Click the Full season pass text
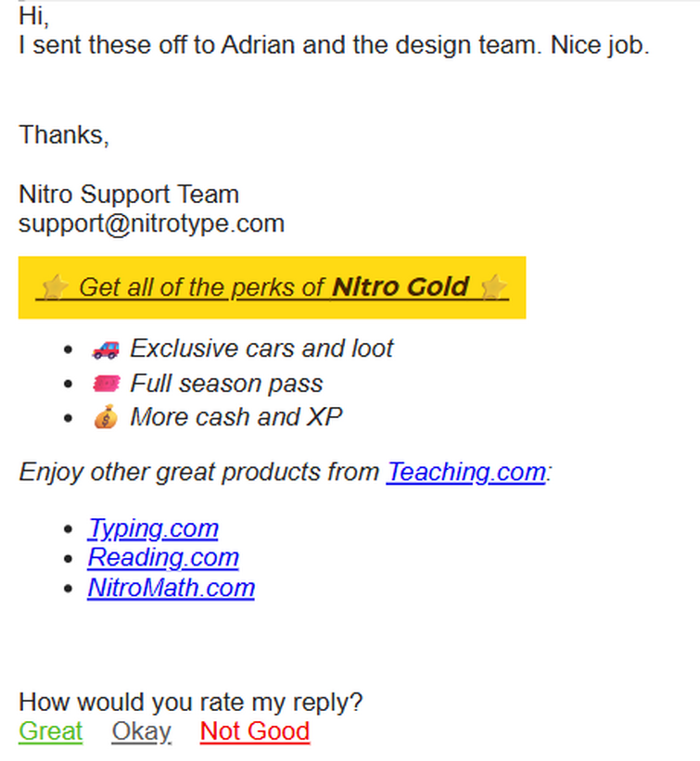700x761 pixels. [226, 384]
